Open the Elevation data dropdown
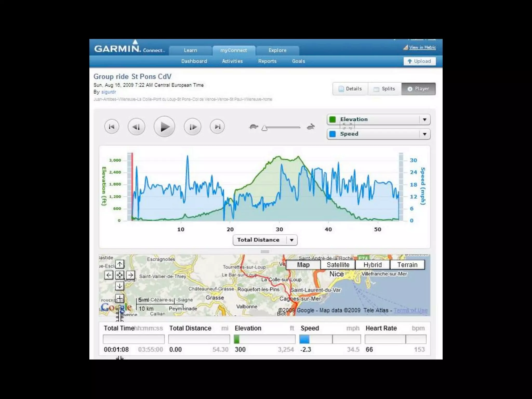 [424, 119]
